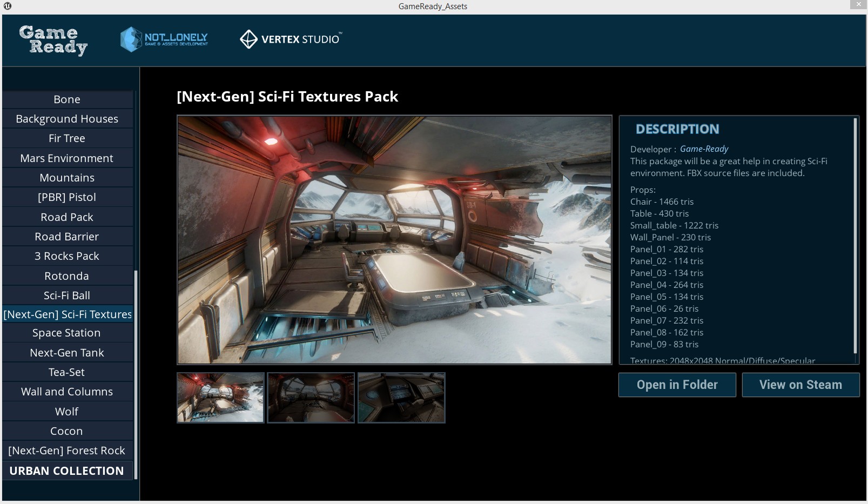Open the asset in its folder

tap(677, 385)
